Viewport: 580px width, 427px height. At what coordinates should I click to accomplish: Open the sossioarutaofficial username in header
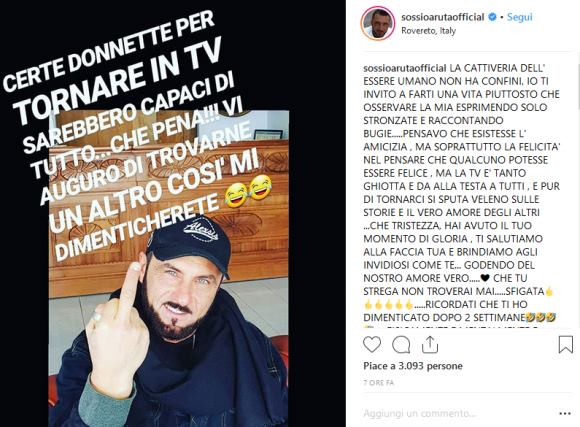(x=443, y=17)
